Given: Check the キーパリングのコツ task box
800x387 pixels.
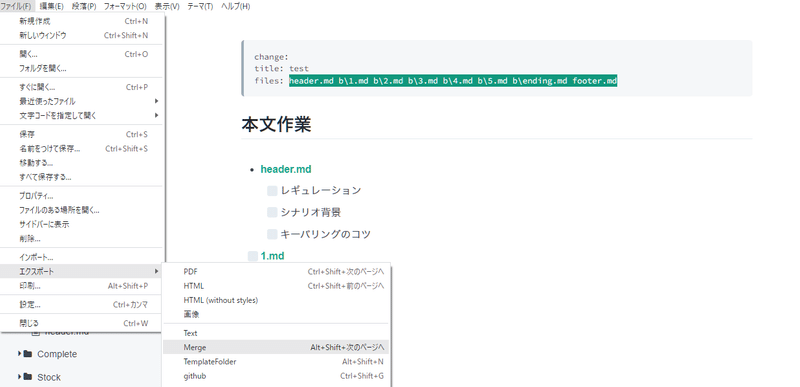Looking at the screenshot, I should tap(272, 235).
